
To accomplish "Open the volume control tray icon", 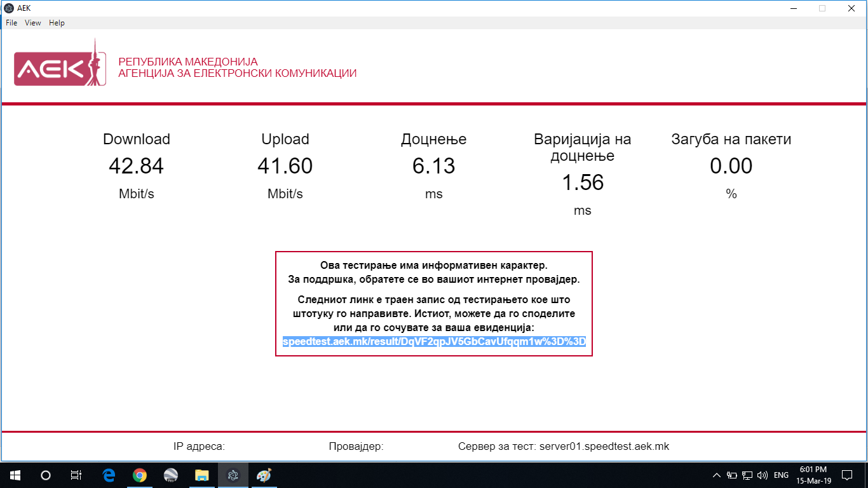I will click(x=763, y=475).
